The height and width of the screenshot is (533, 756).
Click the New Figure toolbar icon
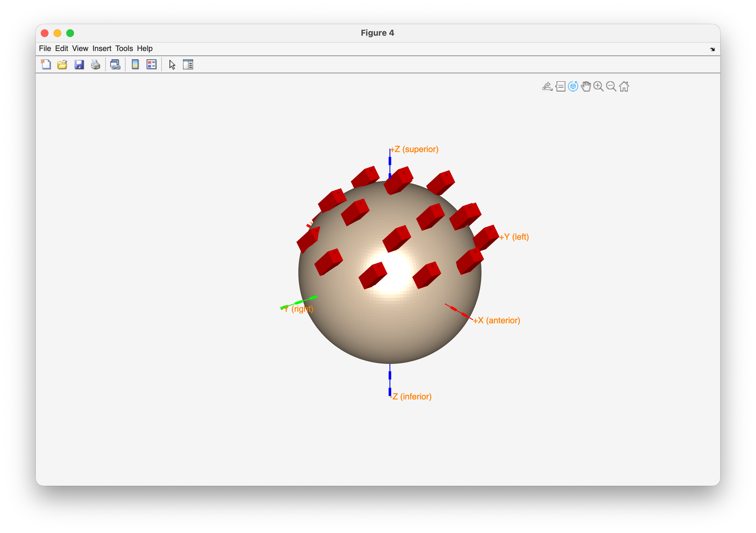(46, 64)
